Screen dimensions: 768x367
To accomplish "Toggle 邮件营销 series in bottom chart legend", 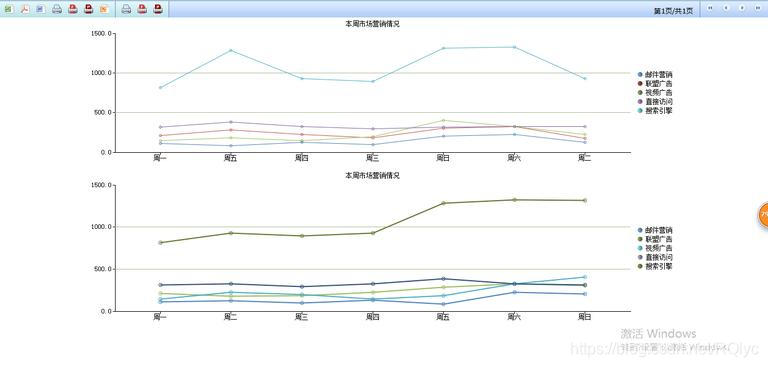I will click(x=655, y=230).
